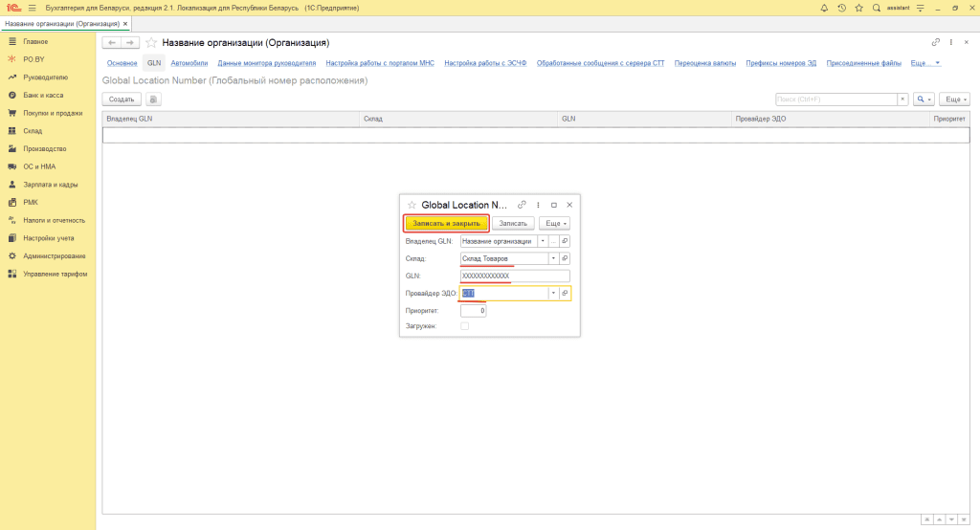980x530 pixels.
Task: Open the Еще menu in the dialog
Action: click(554, 223)
